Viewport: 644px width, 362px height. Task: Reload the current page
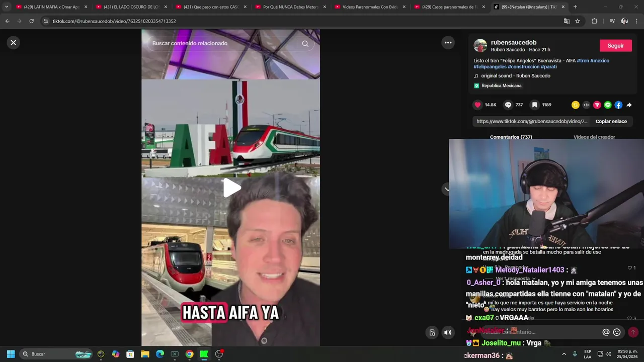[x=31, y=21]
